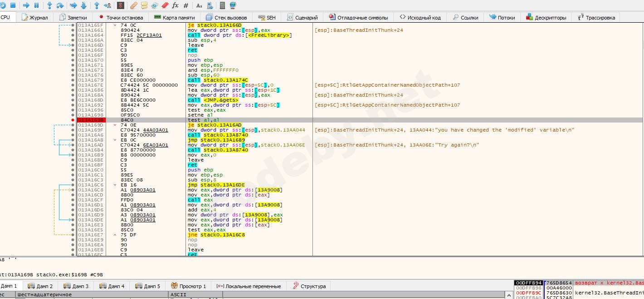The height and width of the screenshot is (299, 644).
Task: Click the Step Into toolbar icon
Action: tap(49, 5)
